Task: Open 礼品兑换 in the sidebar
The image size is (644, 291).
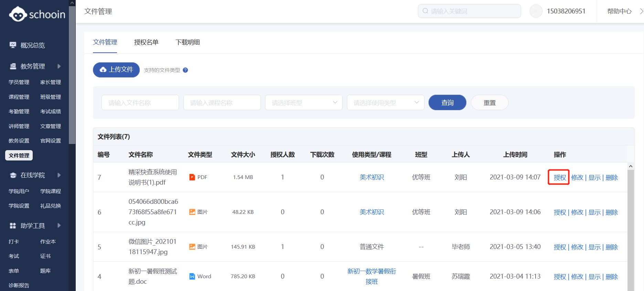Action: [51, 206]
